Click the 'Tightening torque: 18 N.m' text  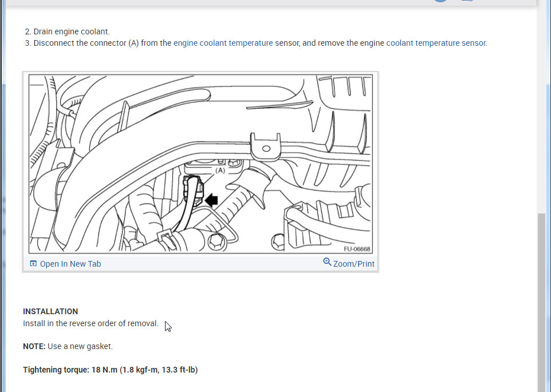pos(70,370)
